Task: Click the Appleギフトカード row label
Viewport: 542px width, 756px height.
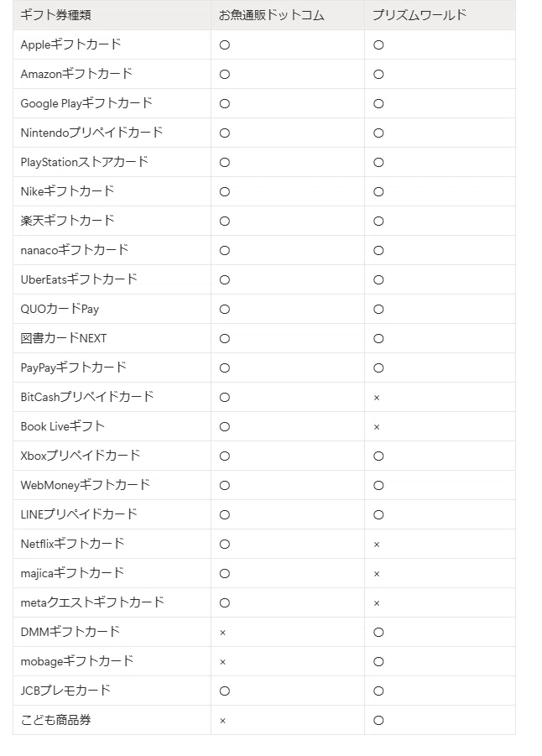Action: [x=70, y=44]
